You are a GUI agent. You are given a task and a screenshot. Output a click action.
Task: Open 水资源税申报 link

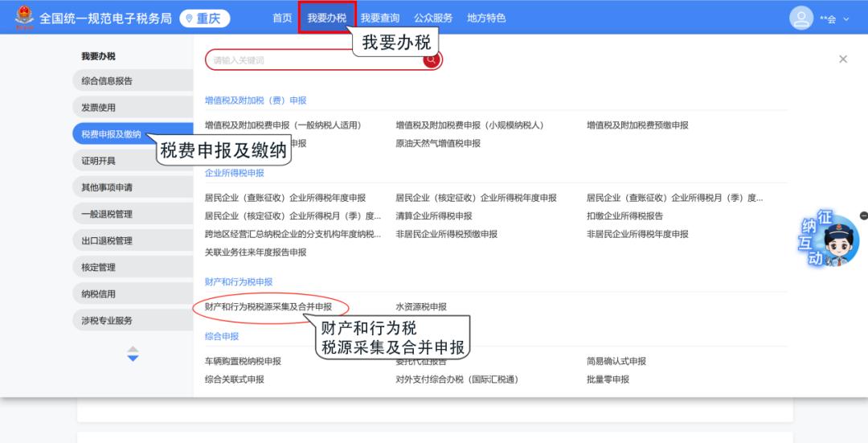(421, 306)
